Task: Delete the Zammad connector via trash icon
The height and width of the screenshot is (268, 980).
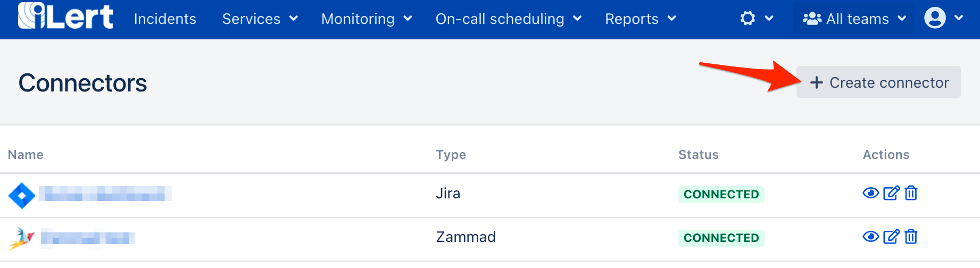Action: pos(911,237)
